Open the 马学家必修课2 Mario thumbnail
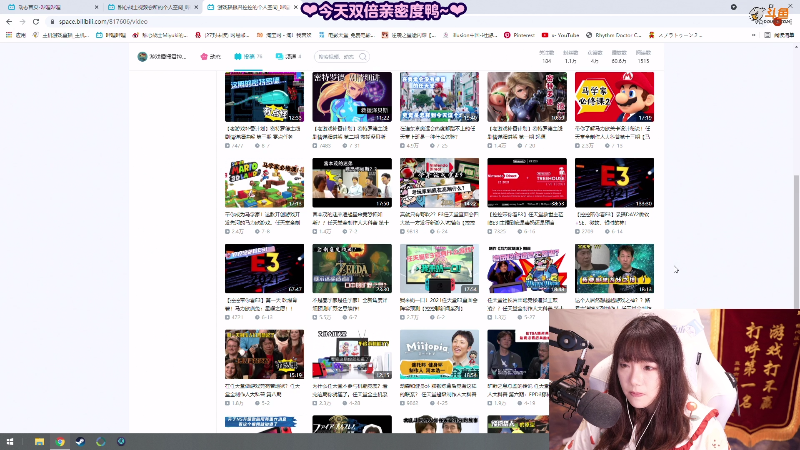Image resolution: width=800 pixels, height=450 pixels. pos(614,97)
